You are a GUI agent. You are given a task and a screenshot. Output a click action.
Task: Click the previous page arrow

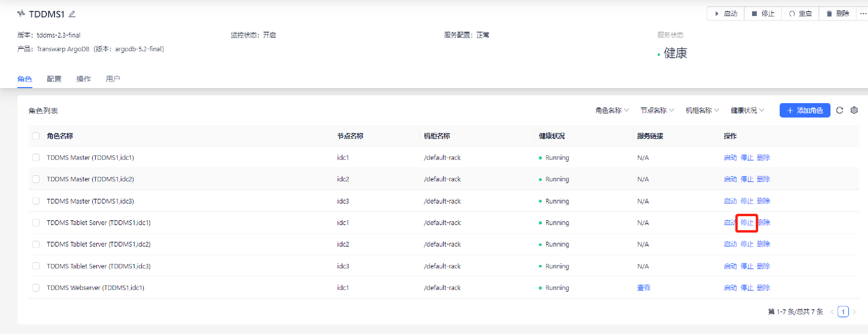tap(832, 311)
